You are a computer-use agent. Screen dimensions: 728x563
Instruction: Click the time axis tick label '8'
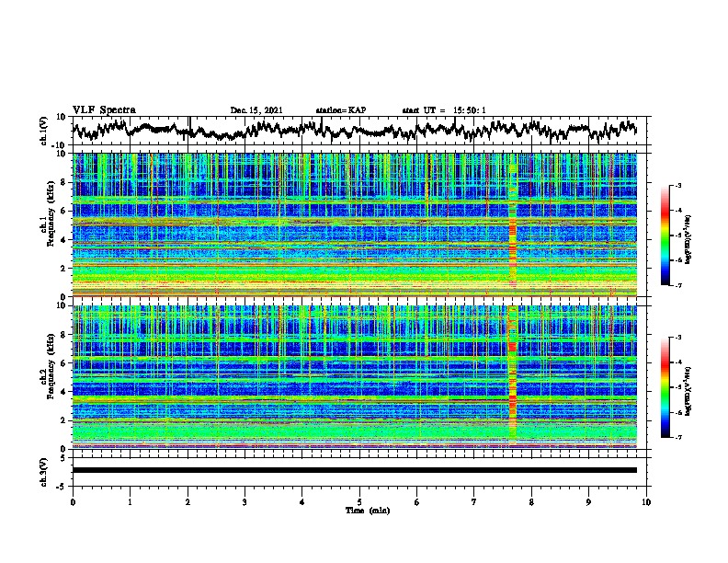pyautogui.click(x=531, y=502)
